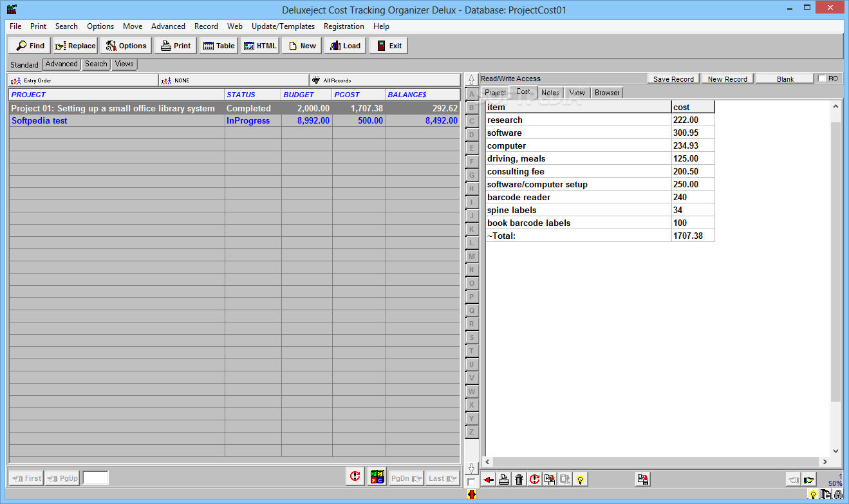Click the Find magnifier toolbar button
This screenshot has width=849, height=504.
[30, 46]
